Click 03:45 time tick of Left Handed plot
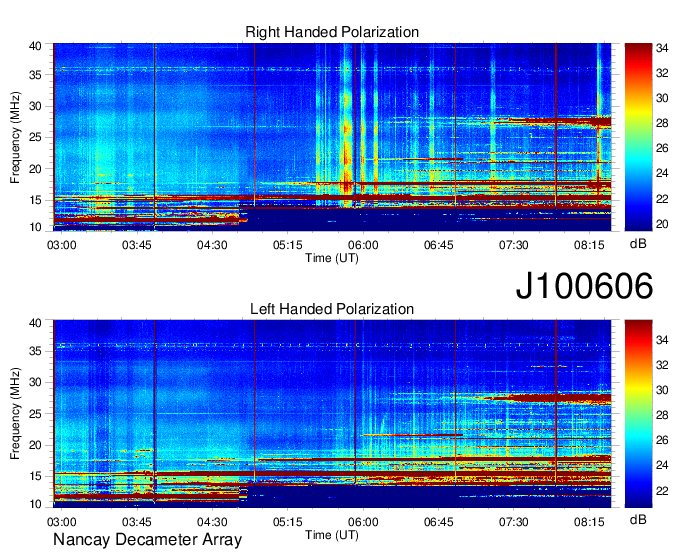 pos(137,522)
